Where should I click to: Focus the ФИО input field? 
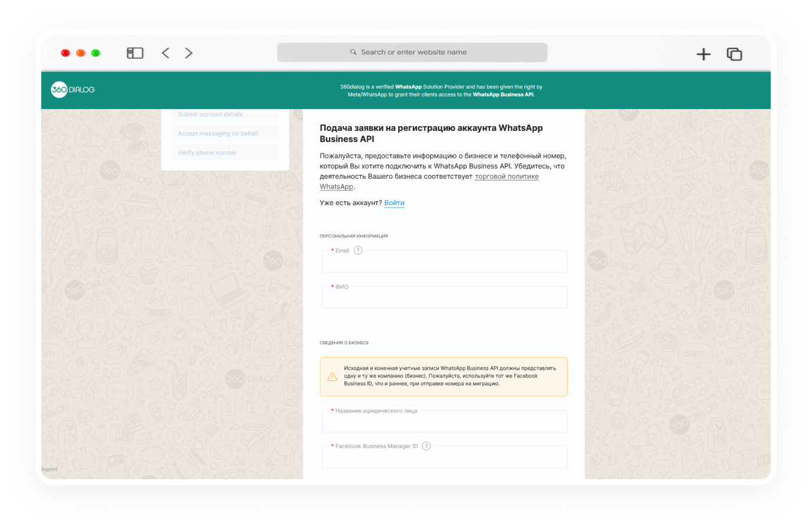tap(445, 298)
